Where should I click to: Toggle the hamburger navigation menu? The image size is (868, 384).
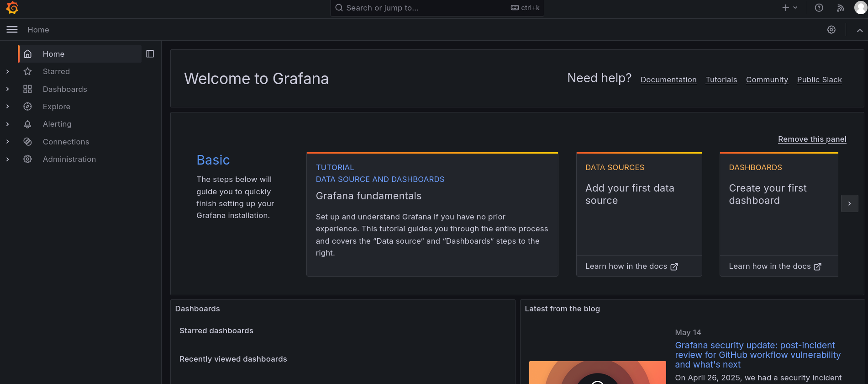pos(12,30)
